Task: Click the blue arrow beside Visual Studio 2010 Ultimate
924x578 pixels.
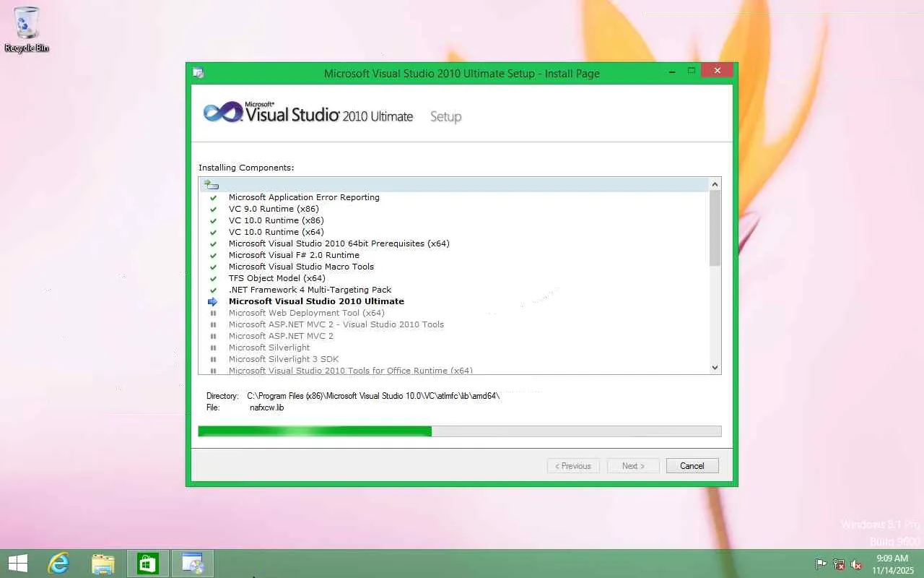Action: [212, 301]
